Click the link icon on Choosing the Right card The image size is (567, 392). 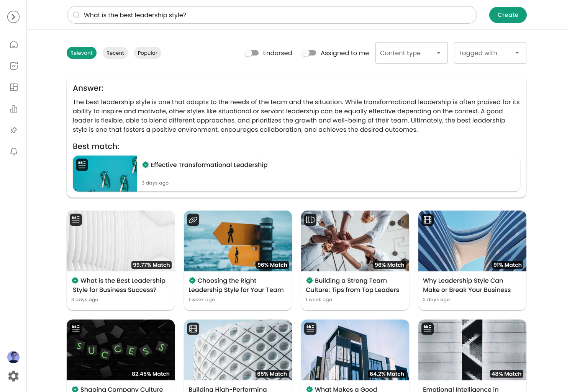click(x=193, y=220)
